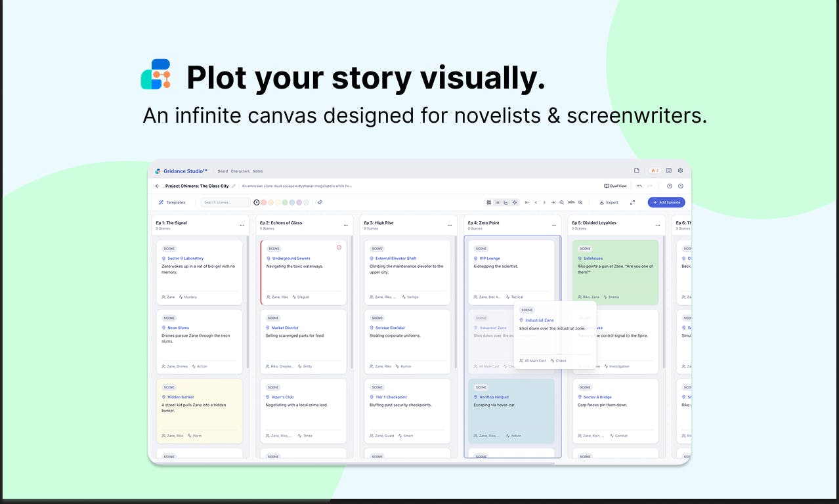The image size is (839, 504).
Task: Filter scenes by yellow color swatch
Action: (x=278, y=202)
